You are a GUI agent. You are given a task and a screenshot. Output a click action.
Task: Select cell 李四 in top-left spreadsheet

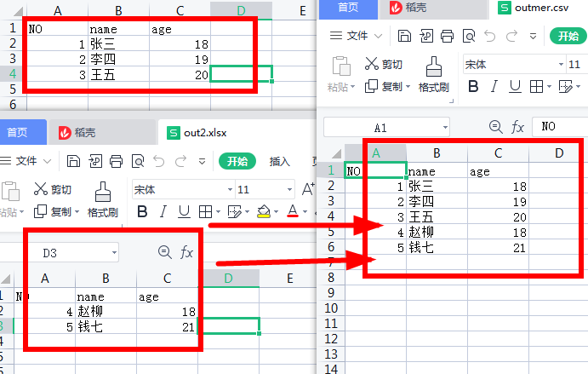pyautogui.click(x=118, y=59)
